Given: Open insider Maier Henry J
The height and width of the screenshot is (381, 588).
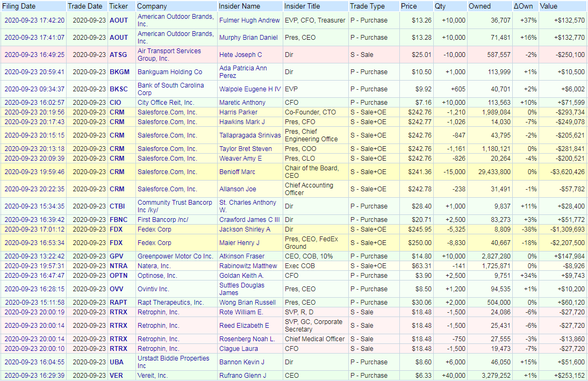Looking at the screenshot, I should 239,243.
